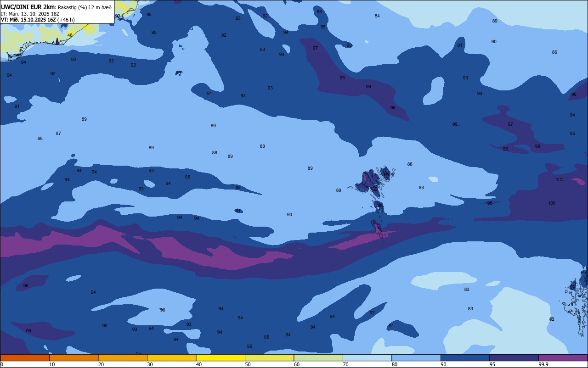Click the color scale tick label "10"
Image resolution: width=588 pixels, height=368 pixels.
(52, 364)
